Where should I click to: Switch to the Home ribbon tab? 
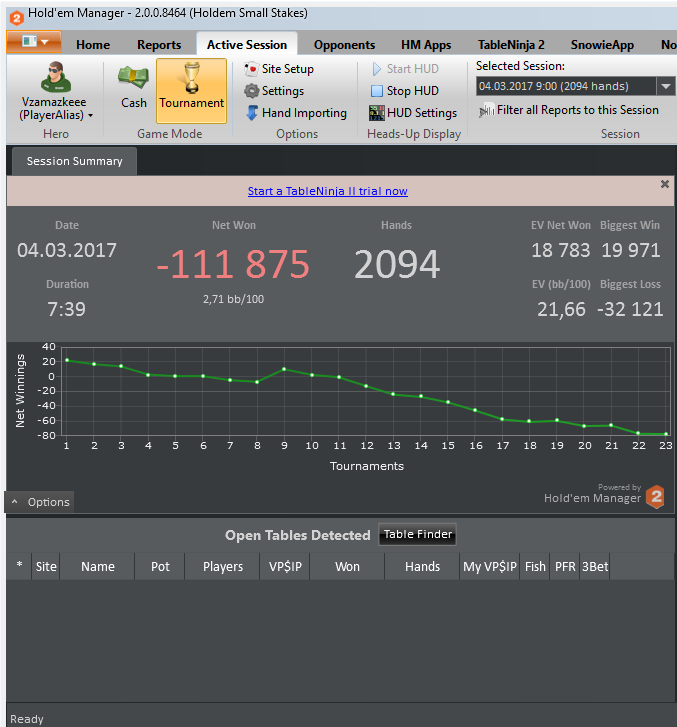(93, 45)
